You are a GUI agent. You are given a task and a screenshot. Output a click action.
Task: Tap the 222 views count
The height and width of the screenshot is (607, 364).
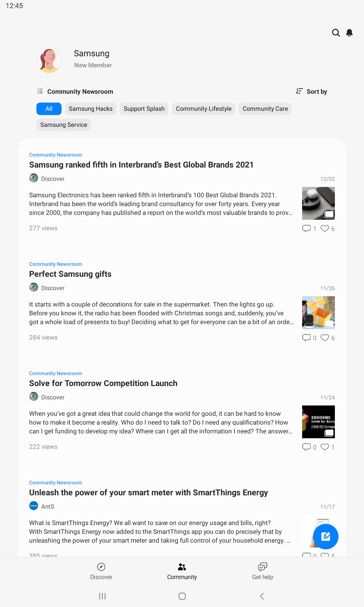click(43, 447)
